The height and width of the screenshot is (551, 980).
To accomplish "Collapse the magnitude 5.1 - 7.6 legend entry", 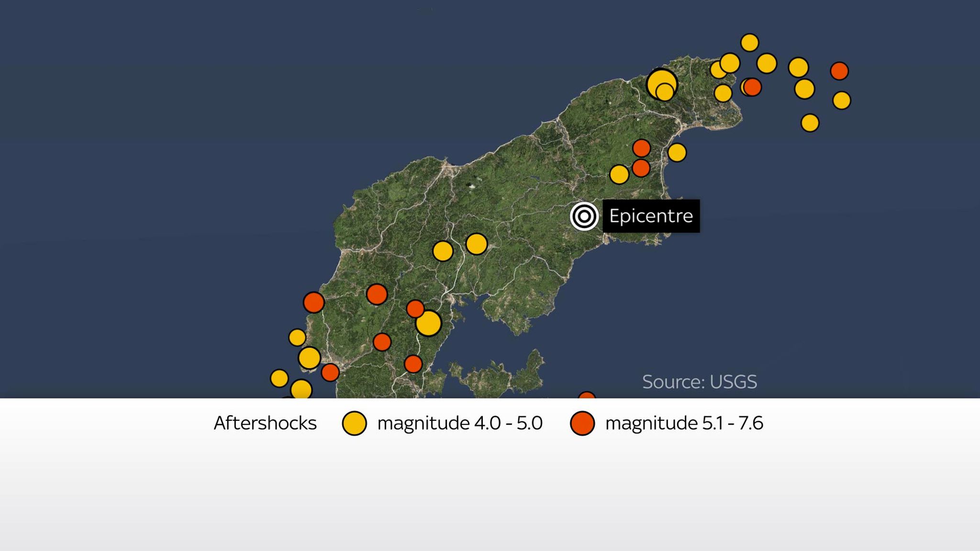I will (686, 423).
